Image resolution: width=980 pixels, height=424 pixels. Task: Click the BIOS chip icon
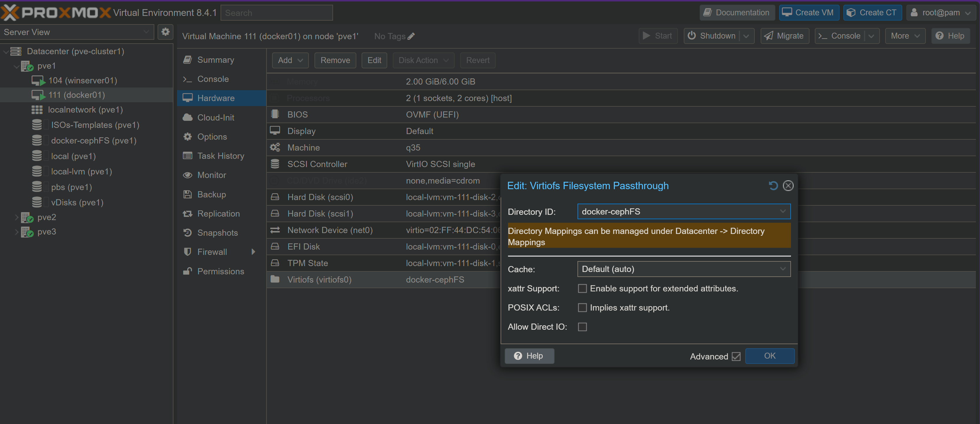[275, 114]
